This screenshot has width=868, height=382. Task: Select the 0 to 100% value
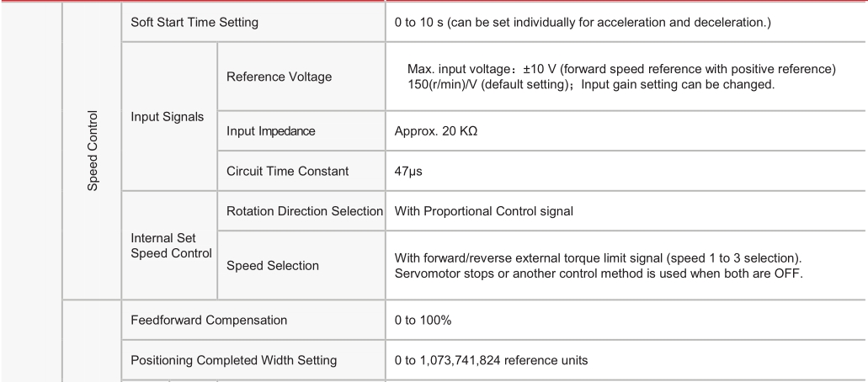423,321
